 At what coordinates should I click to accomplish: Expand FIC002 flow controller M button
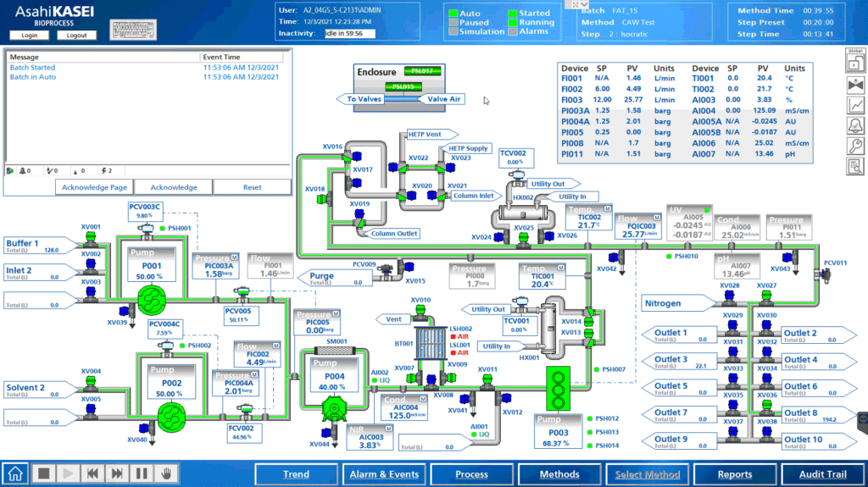[x=275, y=346]
